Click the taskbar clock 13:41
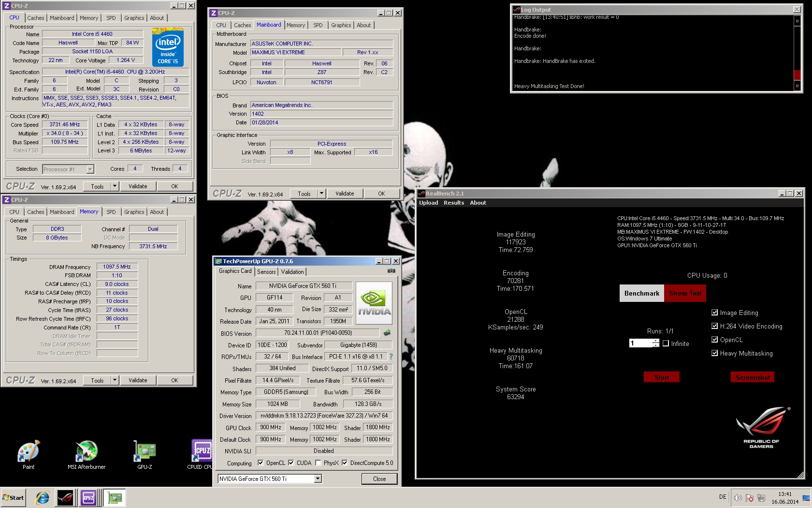Viewport: 812px width, 508px height. 785,494
